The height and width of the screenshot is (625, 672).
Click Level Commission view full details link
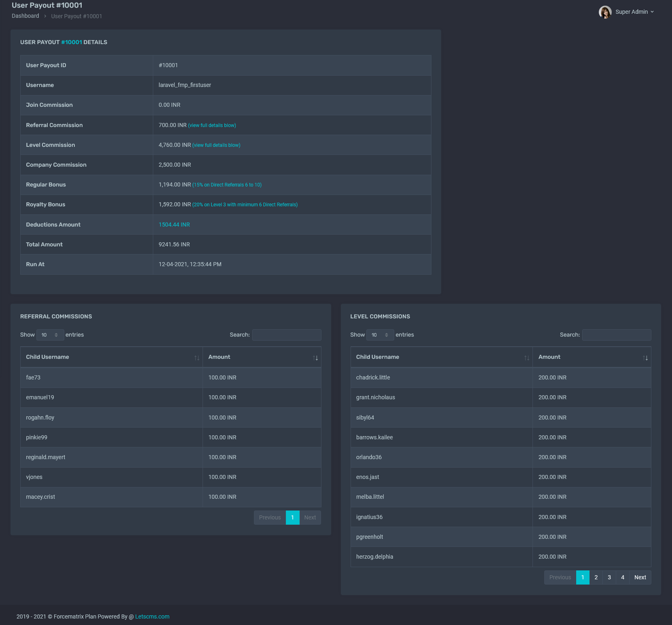coord(216,145)
